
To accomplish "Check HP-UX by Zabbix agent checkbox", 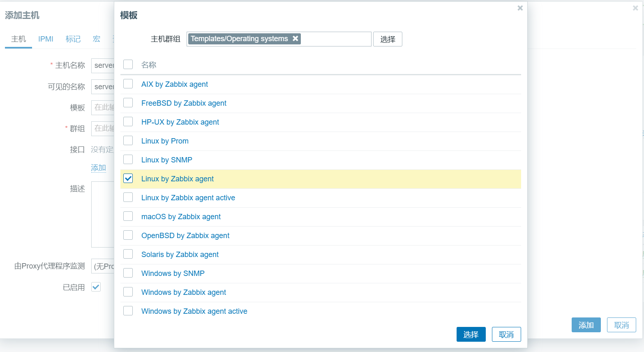I will click(x=128, y=122).
